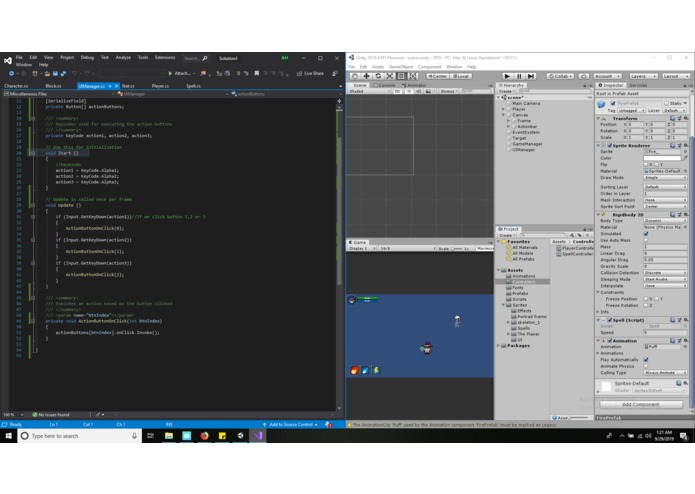The height and width of the screenshot is (494, 695).
Task: Click the Add Component button
Action: coord(641,405)
